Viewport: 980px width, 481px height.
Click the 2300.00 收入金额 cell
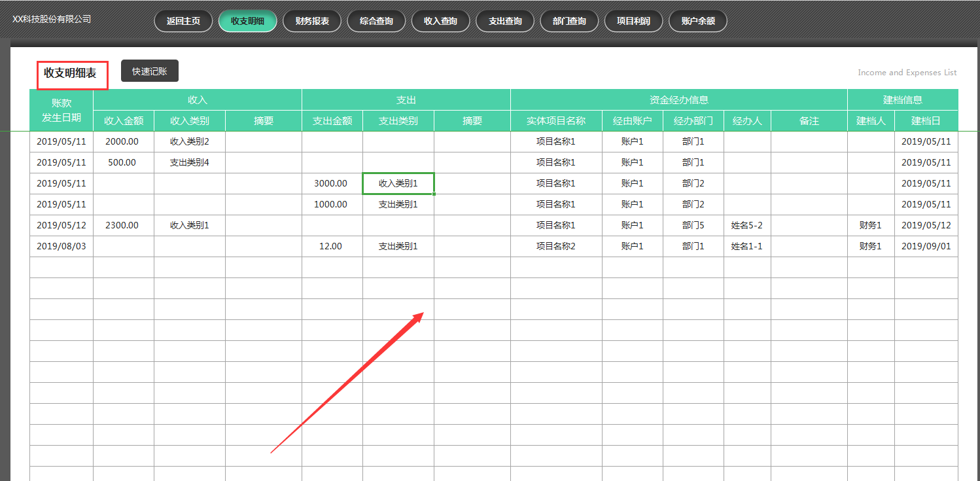coord(121,225)
